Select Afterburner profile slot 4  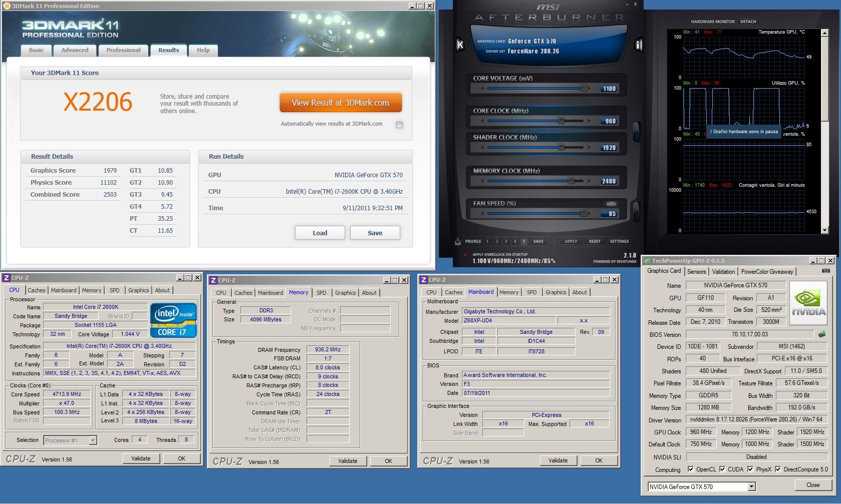(x=515, y=241)
